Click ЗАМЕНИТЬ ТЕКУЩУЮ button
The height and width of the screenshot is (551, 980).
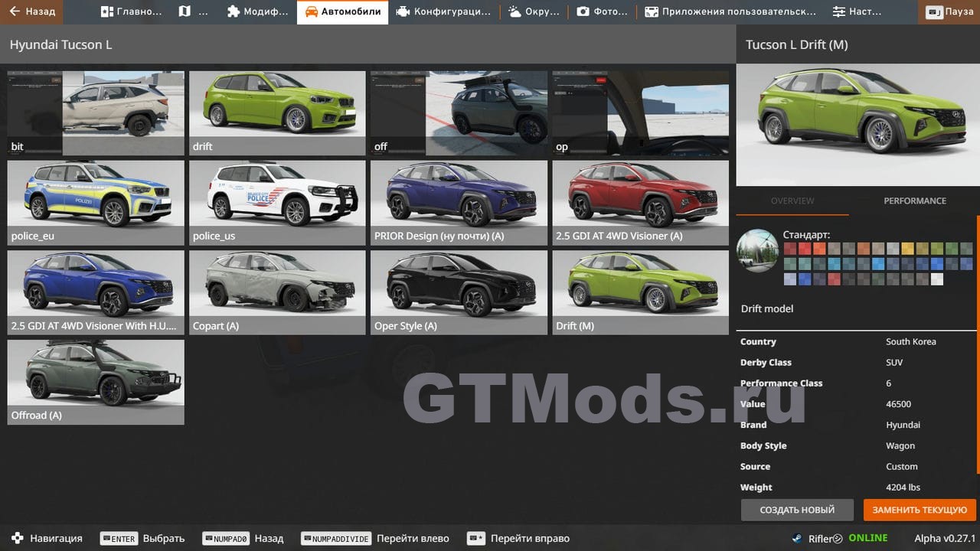[x=920, y=510]
